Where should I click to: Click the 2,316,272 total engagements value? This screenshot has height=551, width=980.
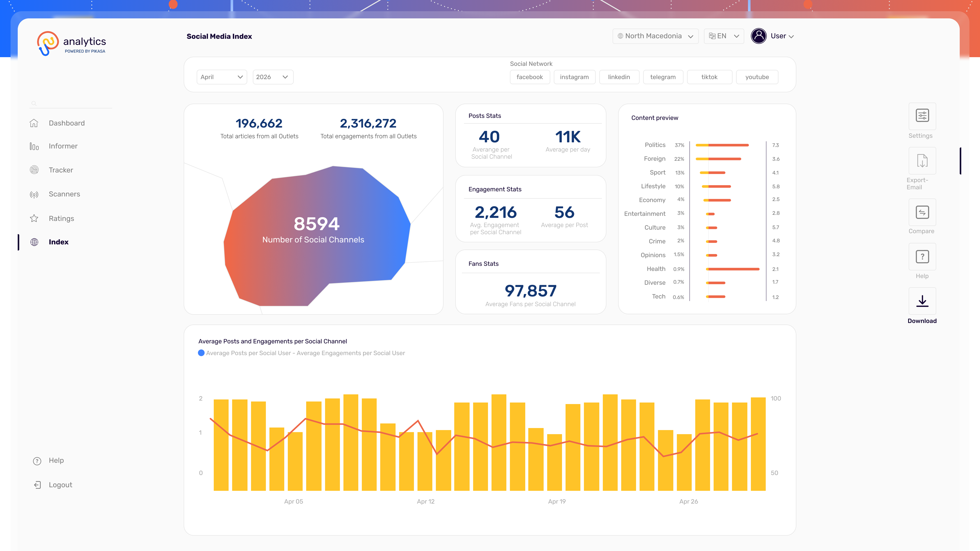[x=368, y=123]
